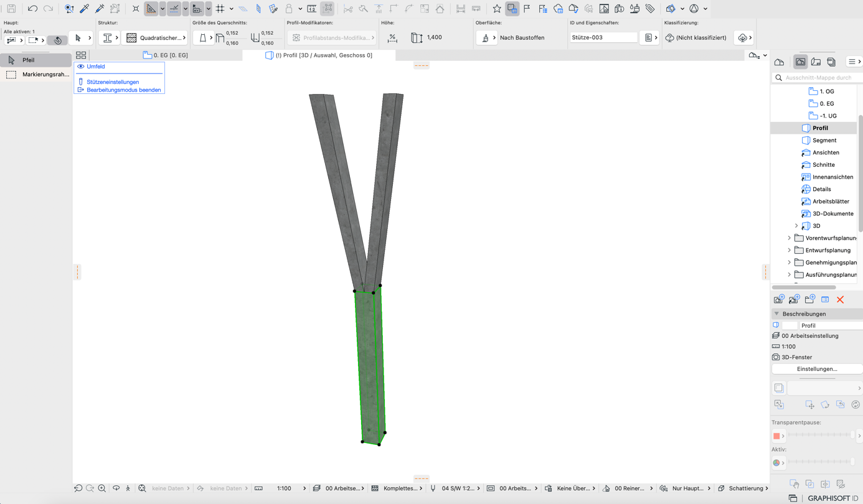Toggle the grid snap icon
Viewport: 863px width, 504px height.
220,9
